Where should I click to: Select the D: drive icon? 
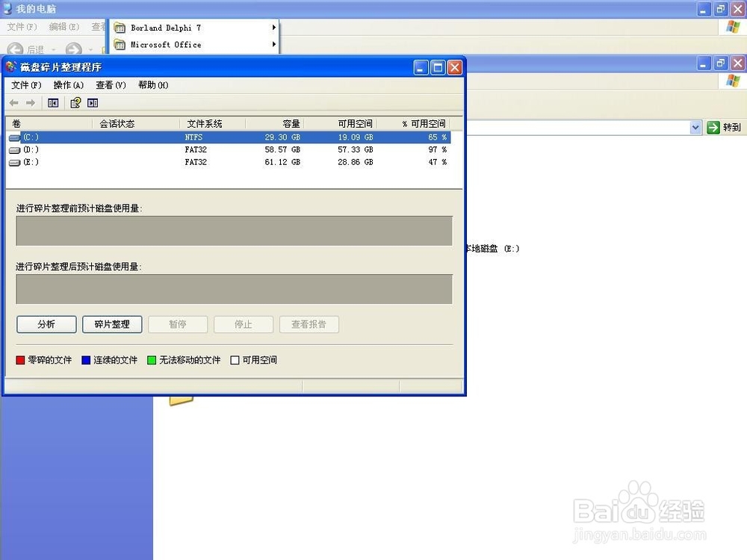point(15,150)
